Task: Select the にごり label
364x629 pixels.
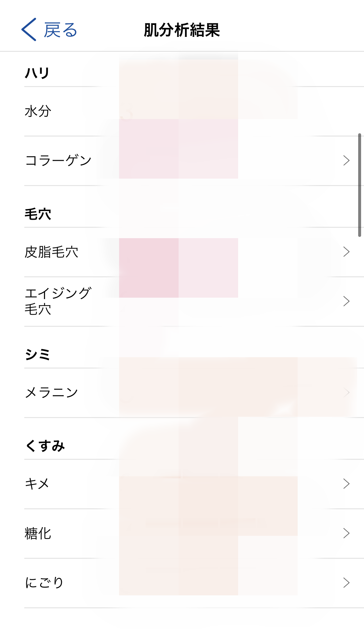Action: [44, 583]
